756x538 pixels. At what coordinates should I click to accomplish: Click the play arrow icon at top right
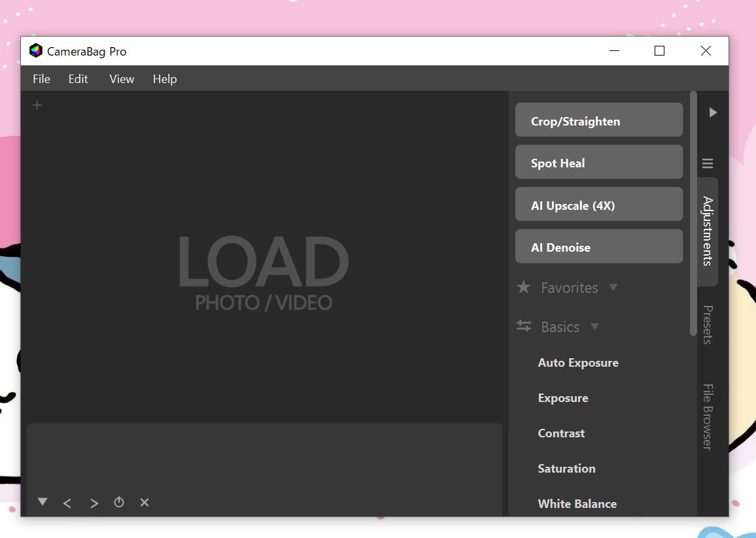[713, 112]
